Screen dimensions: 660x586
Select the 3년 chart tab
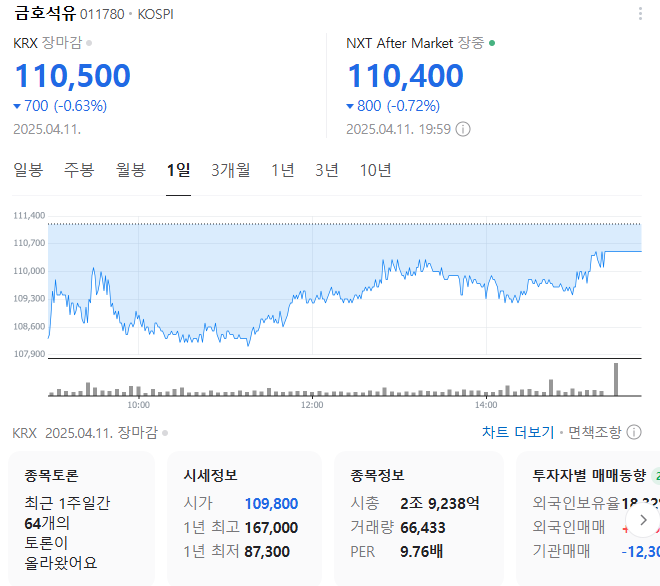click(327, 170)
